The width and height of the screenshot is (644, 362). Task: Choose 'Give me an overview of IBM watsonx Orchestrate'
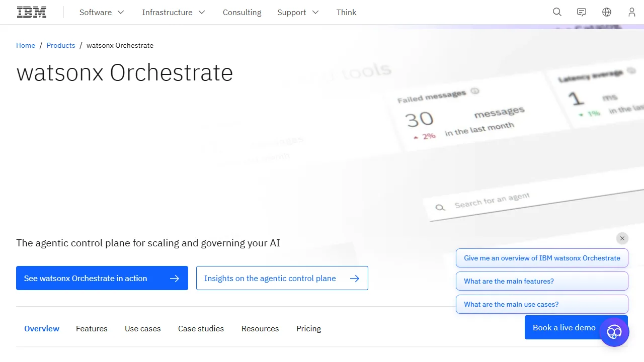coord(542,258)
